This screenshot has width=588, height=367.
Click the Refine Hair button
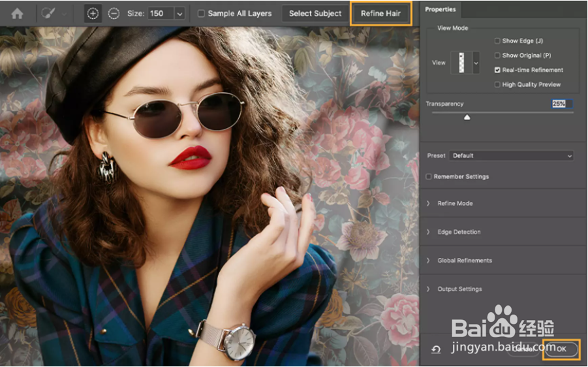(x=380, y=14)
